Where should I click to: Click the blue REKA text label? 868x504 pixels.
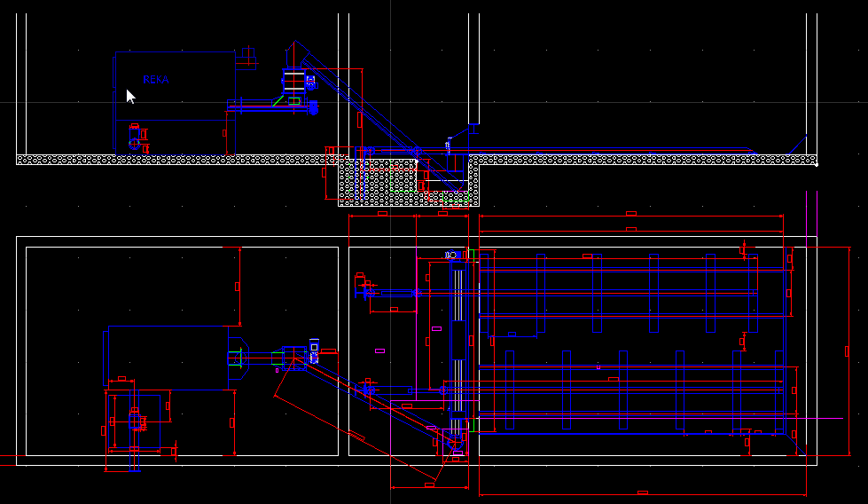pyautogui.click(x=155, y=80)
